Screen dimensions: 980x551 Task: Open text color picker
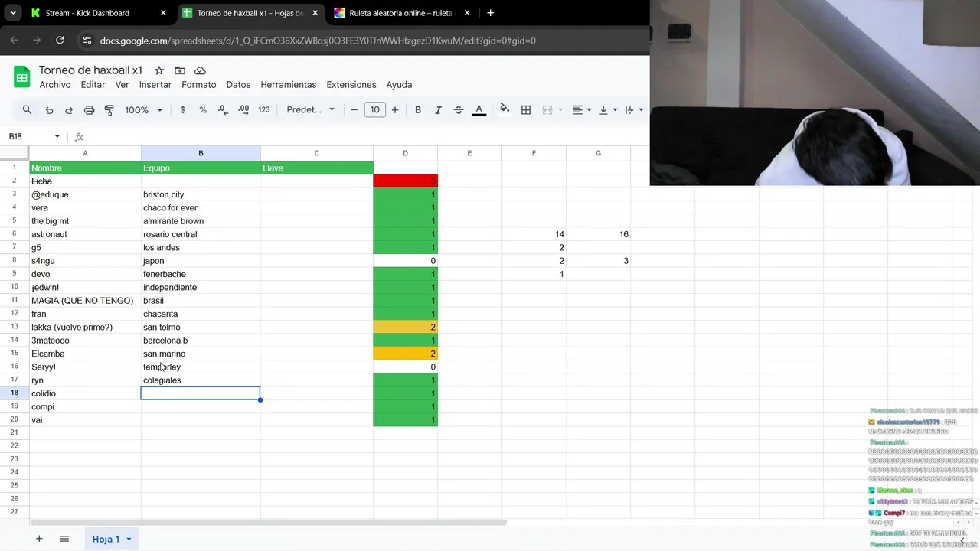click(x=479, y=110)
